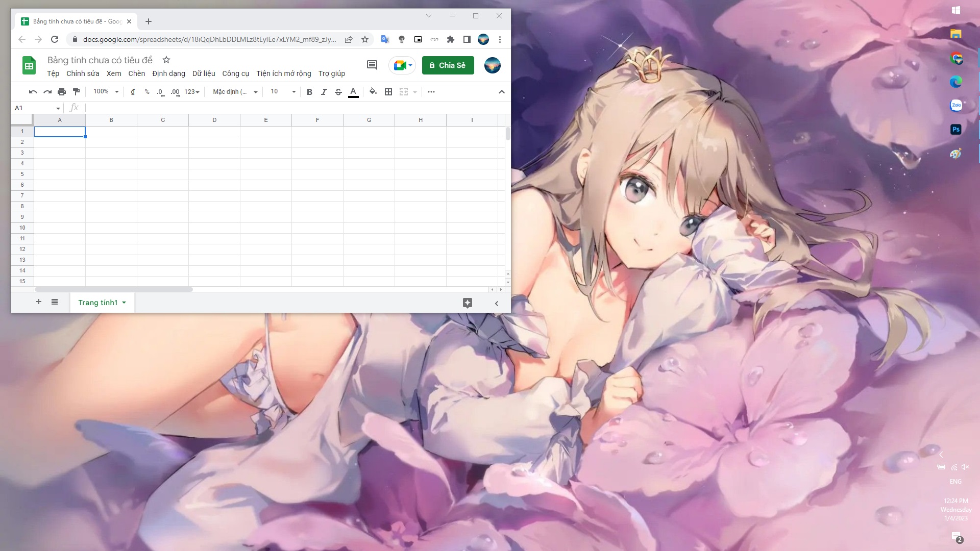The height and width of the screenshot is (551, 980).
Task: Open the cell borders tool
Action: [x=388, y=92]
